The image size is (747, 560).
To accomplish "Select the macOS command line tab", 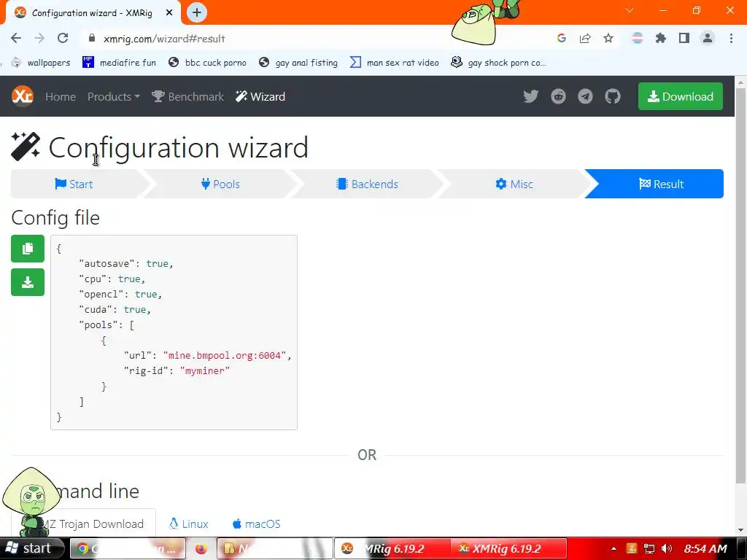I will 256,524.
